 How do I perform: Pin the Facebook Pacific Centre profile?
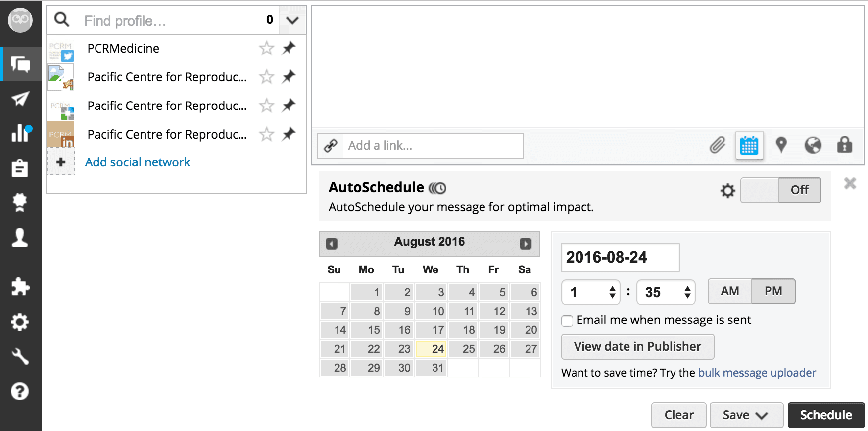coord(289,77)
